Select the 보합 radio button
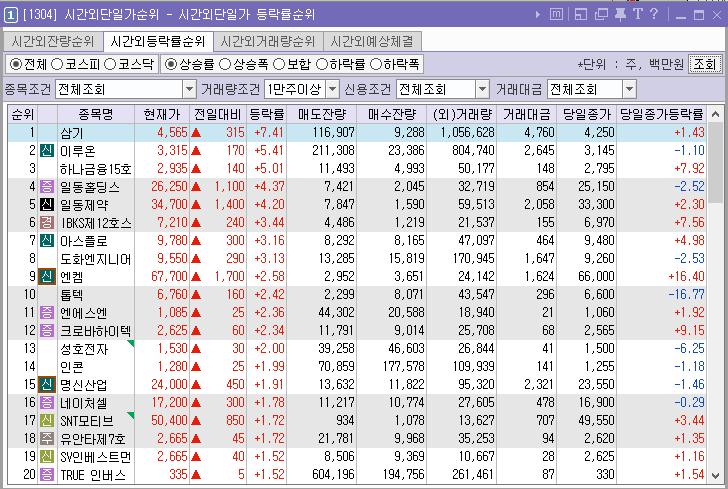Viewport: 728px width, 489px height. point(279,64)
